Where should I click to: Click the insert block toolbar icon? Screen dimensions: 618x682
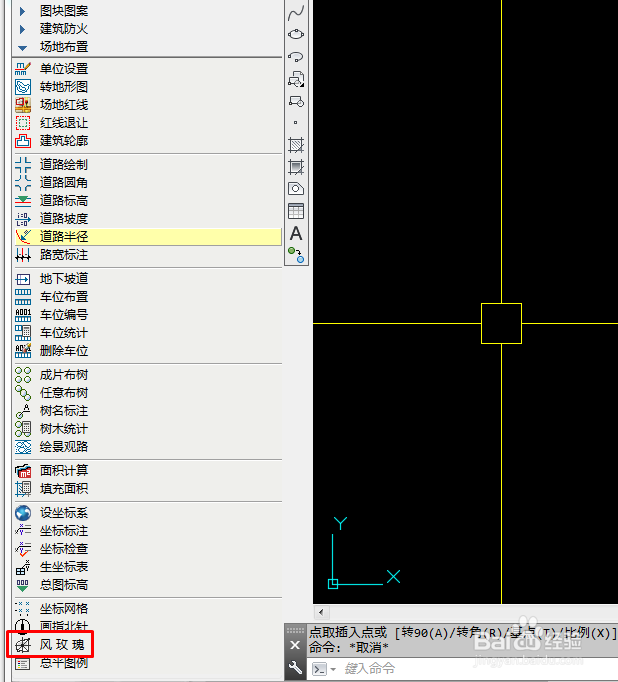coord(296,79)
